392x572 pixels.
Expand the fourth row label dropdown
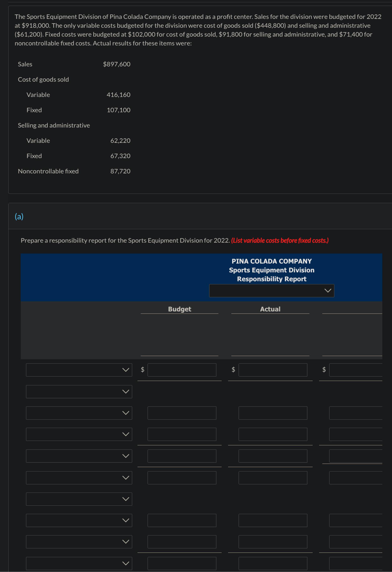[79, 434]
